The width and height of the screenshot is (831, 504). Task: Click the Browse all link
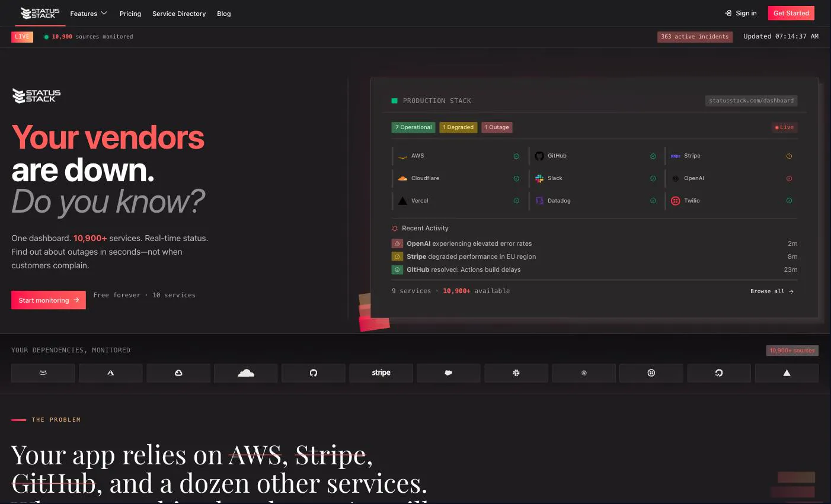(772, 291)
